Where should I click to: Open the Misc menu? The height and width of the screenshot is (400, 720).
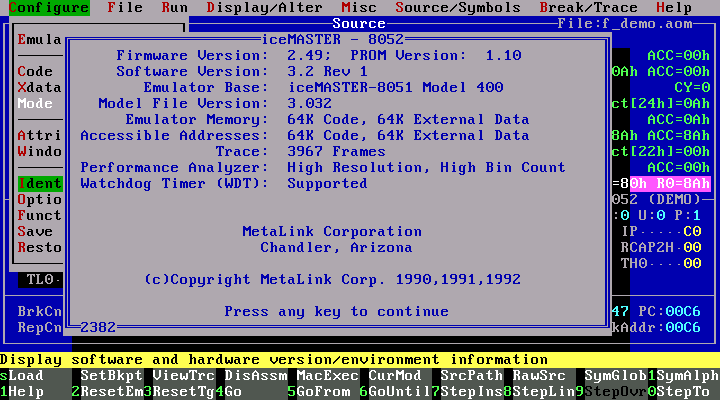[x=359, y=8]
